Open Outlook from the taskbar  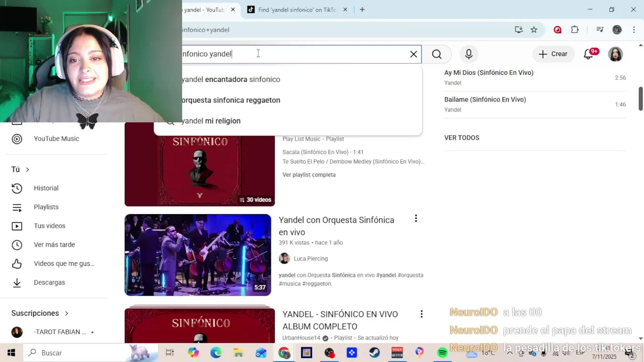[x=261, y=353]
